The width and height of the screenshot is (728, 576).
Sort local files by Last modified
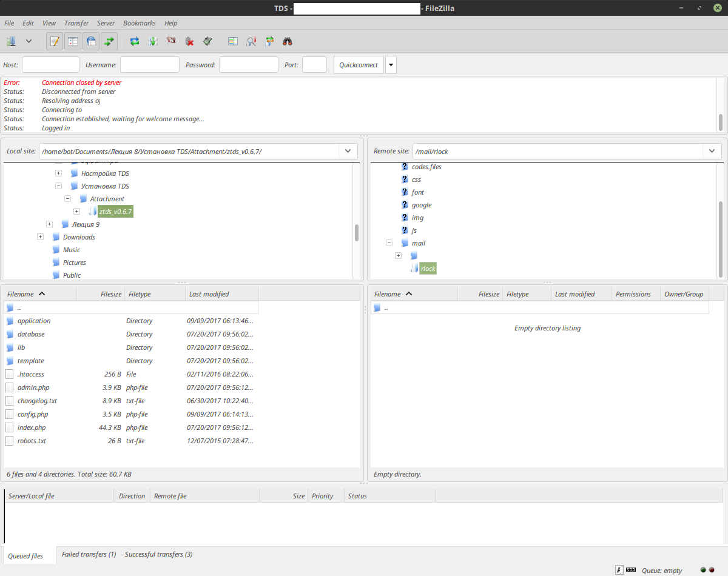pyautogui.click(x=222, y=294)
